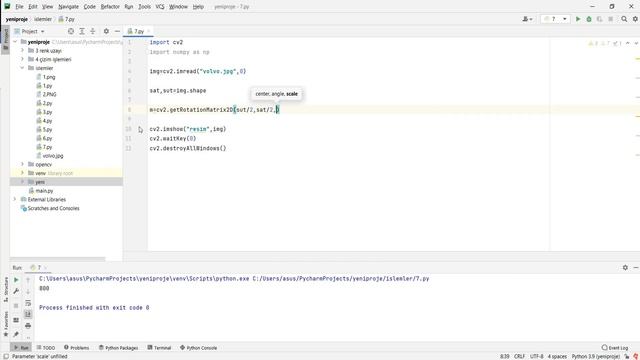The width and height of the screenshot is (640, 360).
Task: Open the Python Console tool window
Action: (x=198, y=348)
